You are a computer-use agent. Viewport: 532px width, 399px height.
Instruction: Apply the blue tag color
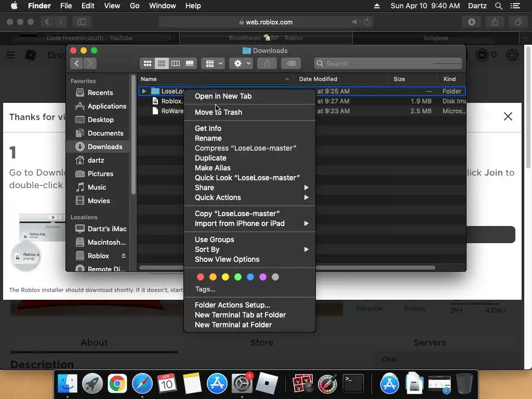(x=250, y=277)
